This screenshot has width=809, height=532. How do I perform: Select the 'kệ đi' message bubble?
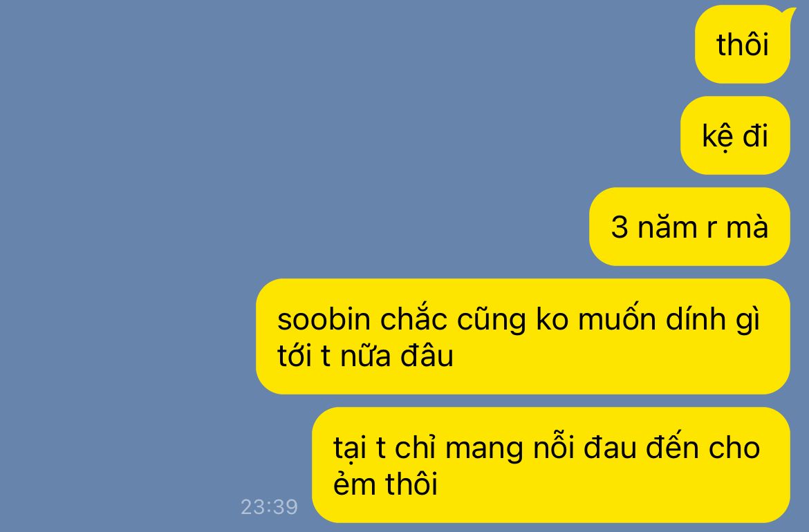click(x=735, y=135)
